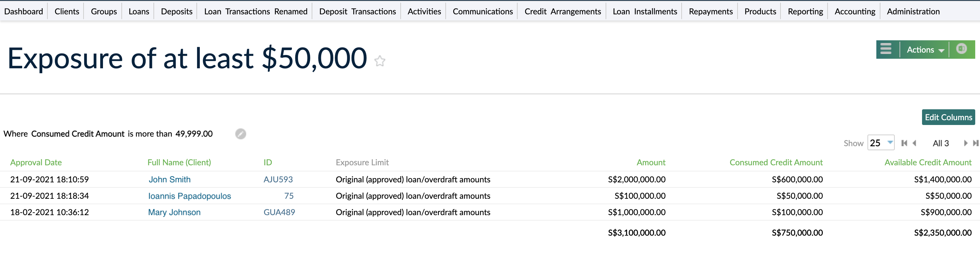980x265 pixels.
Task: Open the Dashboard menu item
Action: (x=24, y=11)
